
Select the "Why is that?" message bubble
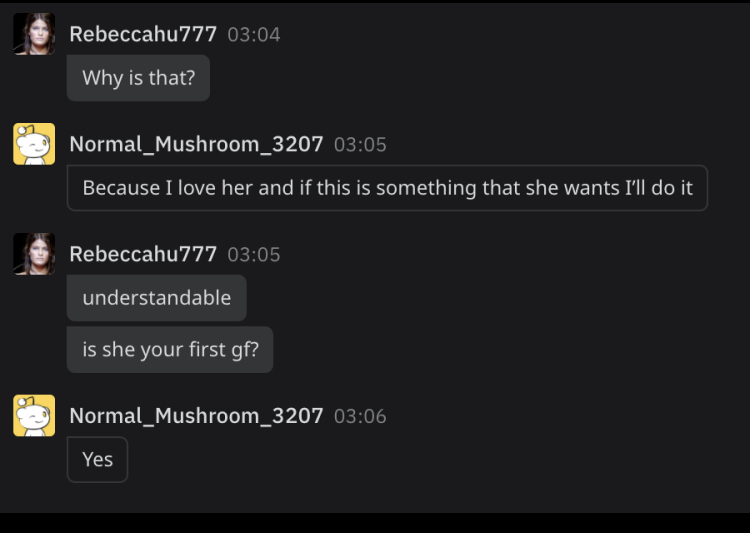point(138,78)
